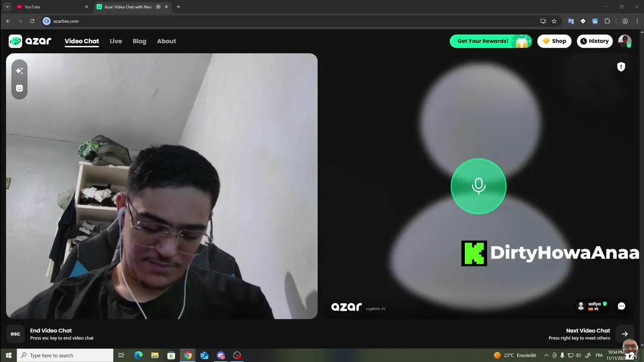Screen dimensions: 644x362
Task: Open the Shop button
Action: (x=554, y=41)
